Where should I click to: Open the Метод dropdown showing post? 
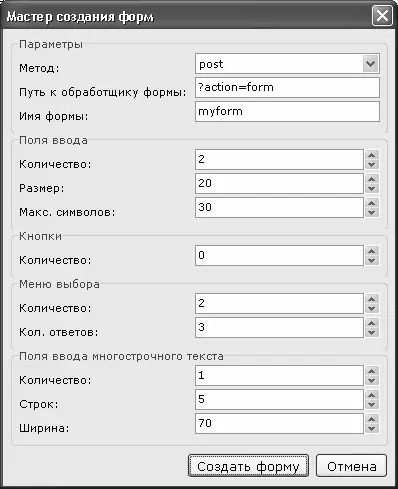(x=287, y=63)
